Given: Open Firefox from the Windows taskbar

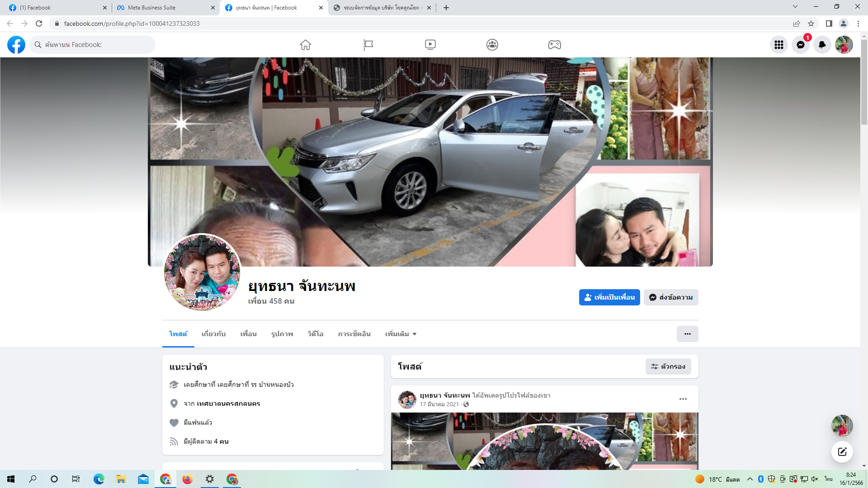Looking at the screenshot, I should point(187,479).
